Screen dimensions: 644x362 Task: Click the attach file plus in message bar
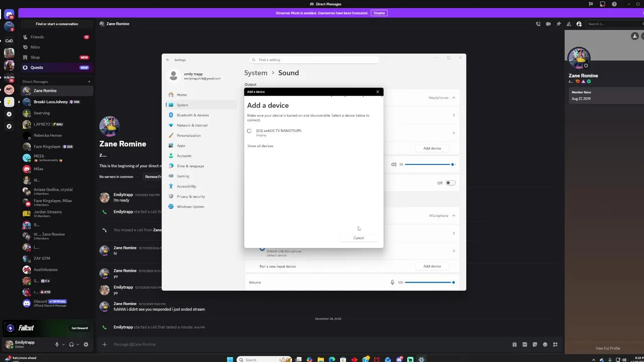(x=105, y=344)
